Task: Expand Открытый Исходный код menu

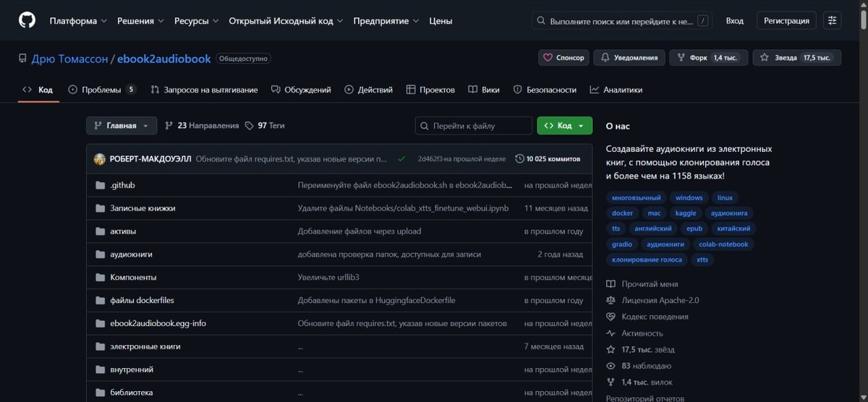Action: click(286, 21)
